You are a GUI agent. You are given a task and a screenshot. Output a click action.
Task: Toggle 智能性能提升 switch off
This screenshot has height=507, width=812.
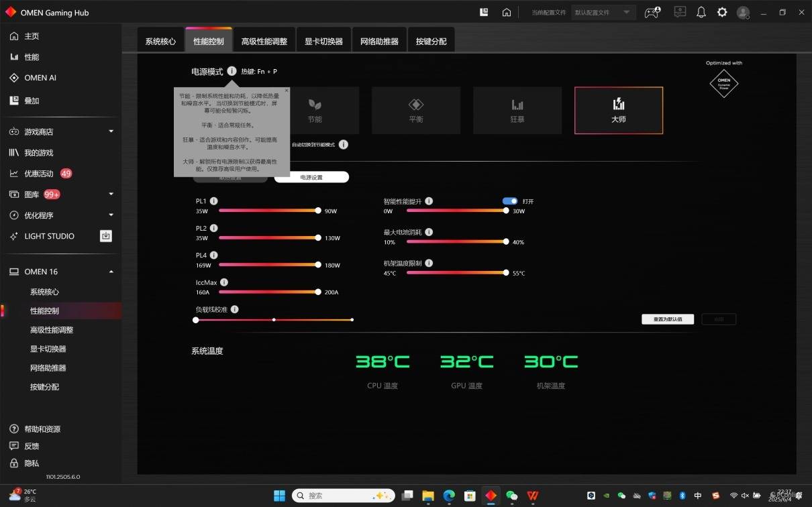(x=510, y=201)
